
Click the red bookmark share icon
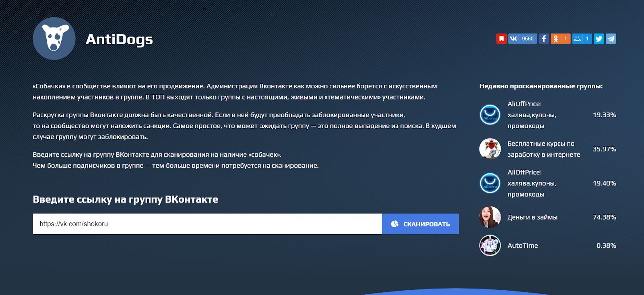click(x=501, y=39)
